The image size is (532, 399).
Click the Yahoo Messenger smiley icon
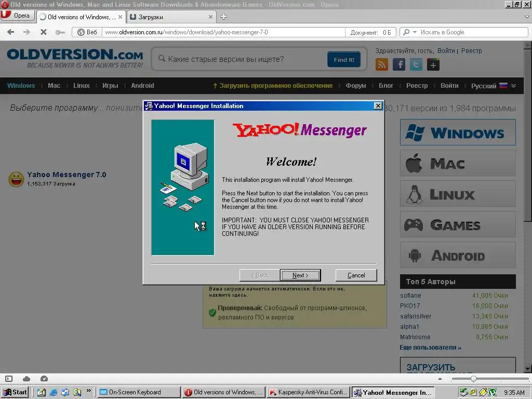coord(16,179)
